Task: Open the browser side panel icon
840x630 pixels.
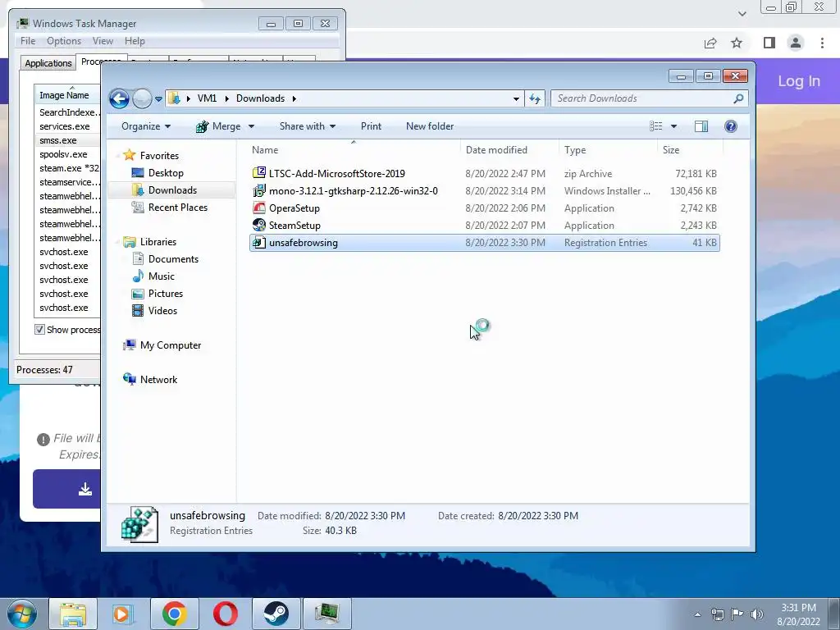Action: point(769,43)
